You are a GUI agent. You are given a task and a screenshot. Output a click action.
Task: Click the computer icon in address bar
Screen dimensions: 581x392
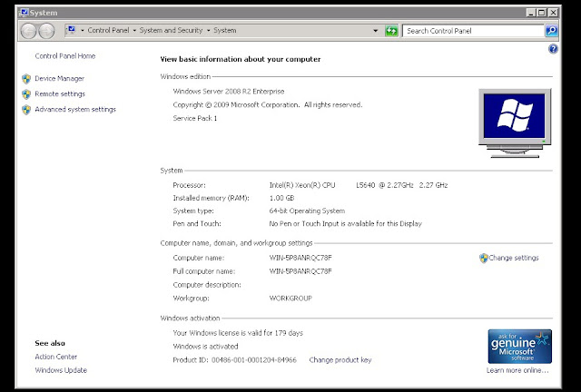point(72,30)
